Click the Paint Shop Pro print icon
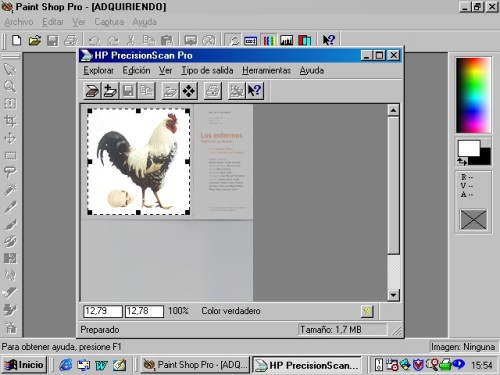 tap(70, 40)
